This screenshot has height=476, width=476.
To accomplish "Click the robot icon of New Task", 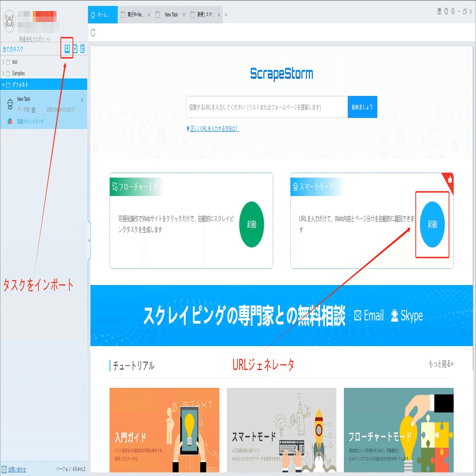I will pyautogui.click(x=10, y=104).
